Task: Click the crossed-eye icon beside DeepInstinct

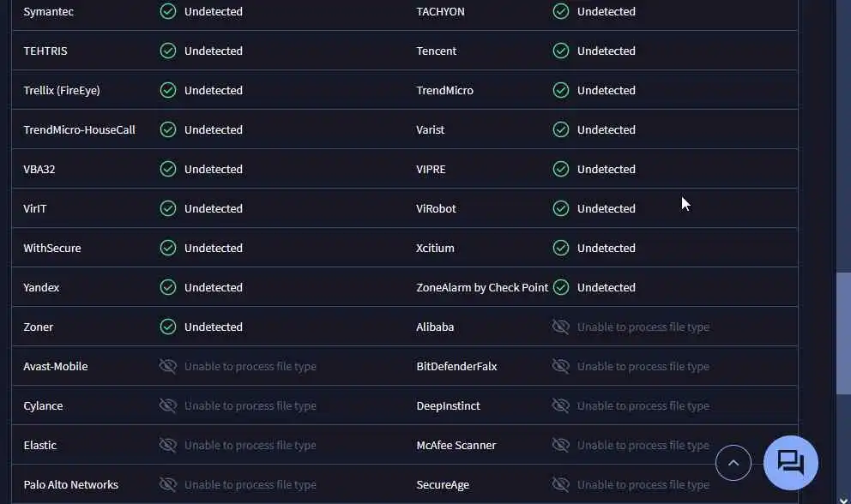Action: click(x=561, y=405)
